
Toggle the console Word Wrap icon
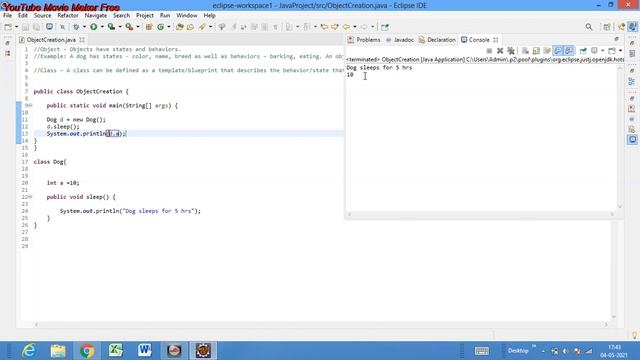(x=547, y=51)
